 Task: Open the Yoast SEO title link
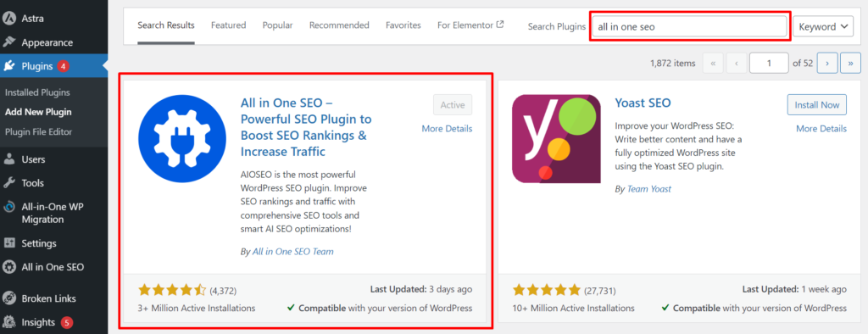(x=643, y=103)
